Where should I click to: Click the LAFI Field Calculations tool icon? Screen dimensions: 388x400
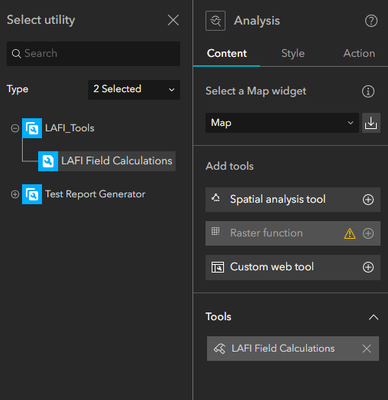pyautogui.click(x=48, y=161)
